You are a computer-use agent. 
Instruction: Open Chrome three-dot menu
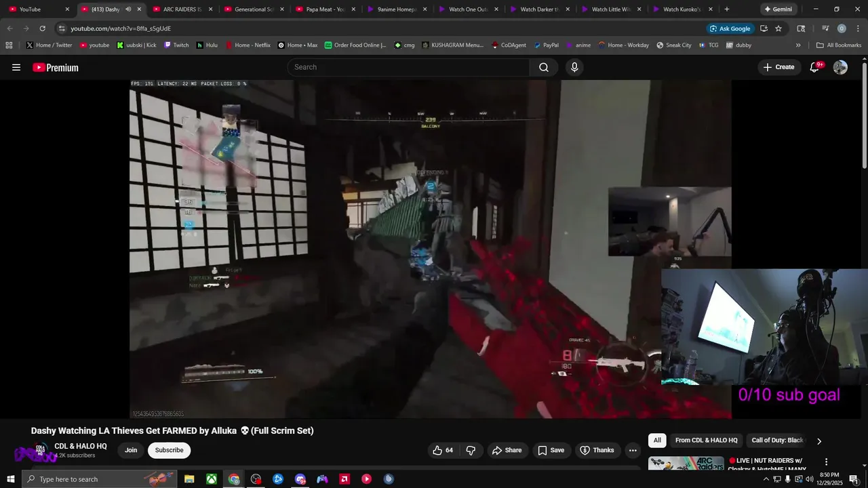pos(856,28)
